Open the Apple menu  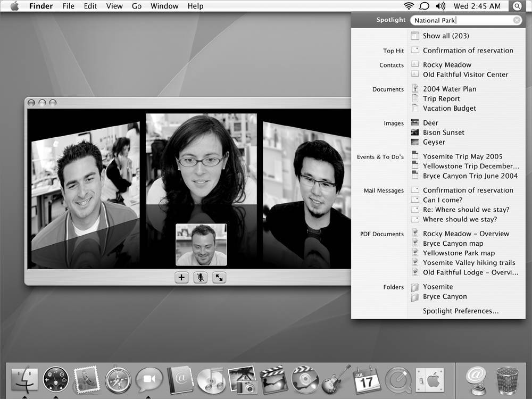pyautogui.click(x=14, y=6)
